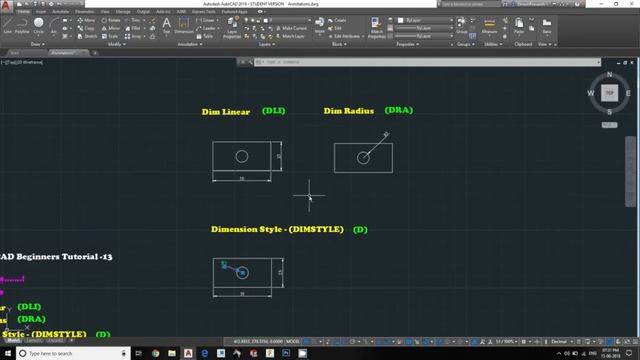Click the Copy tool
The width and height of the screenshot is (640, 360).
click(86, 28)
